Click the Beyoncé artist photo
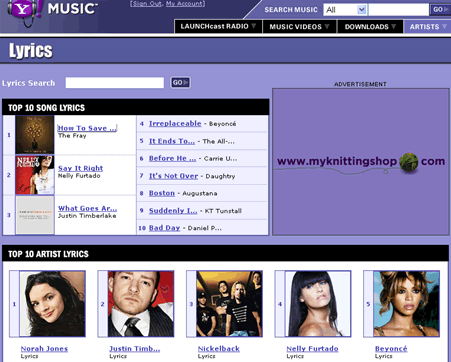This screenshot has height=362, width=451. tap(406, 304)
